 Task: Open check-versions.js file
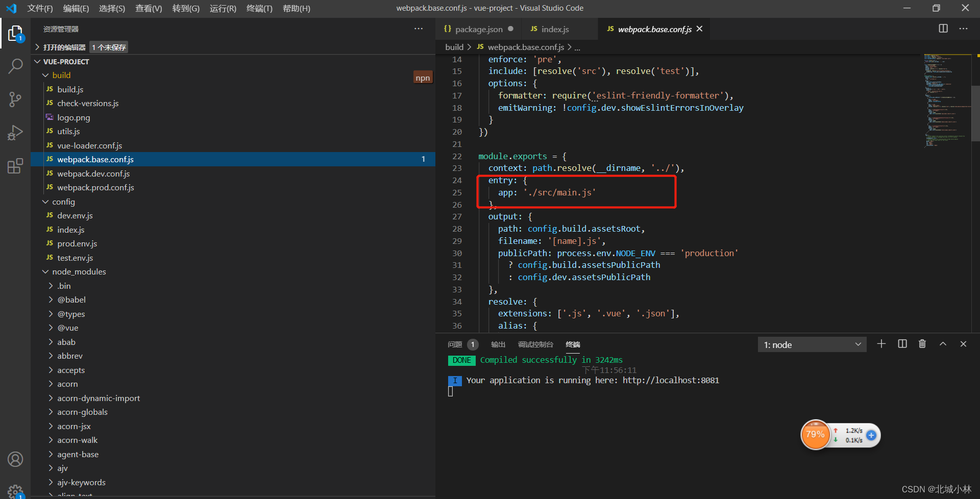(88, 103)
